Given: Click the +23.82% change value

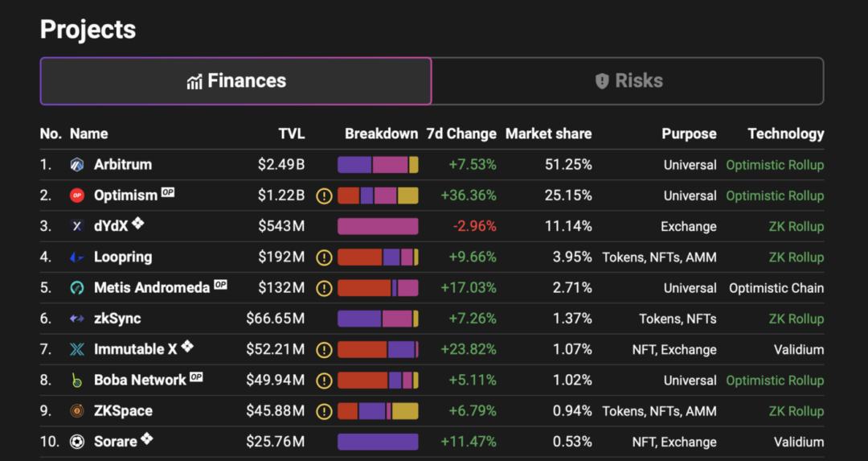Looking at the screenshot, I should click(x=469, y=350).
